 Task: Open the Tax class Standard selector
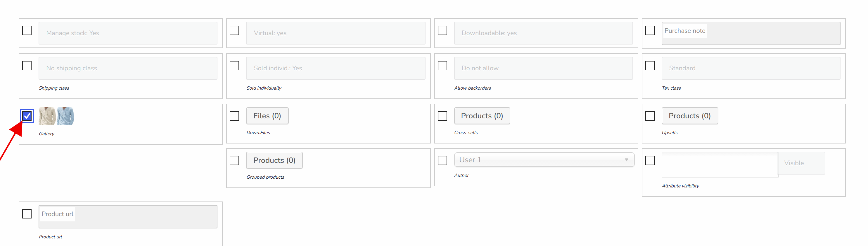(751, 68)
